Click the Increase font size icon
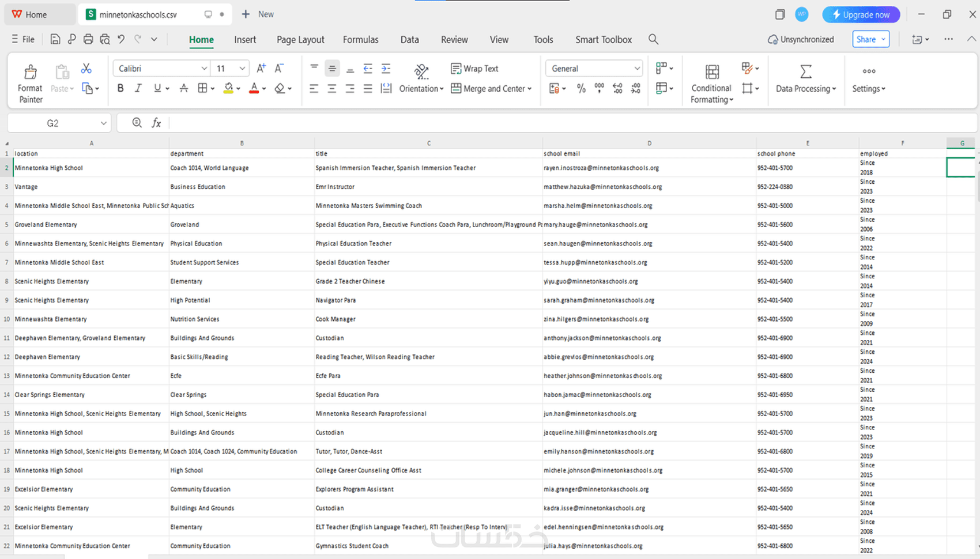This screenshot has width=980, height=559. click(261, 68)
